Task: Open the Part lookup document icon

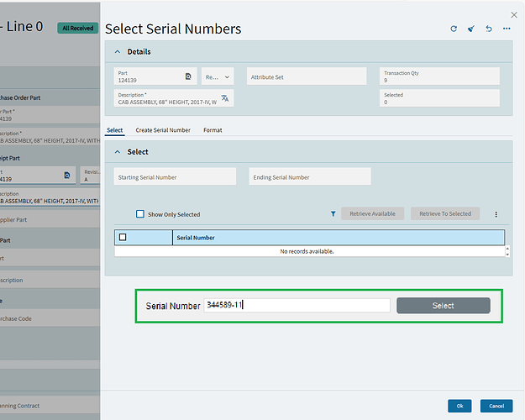Action: tap(188, 76)
